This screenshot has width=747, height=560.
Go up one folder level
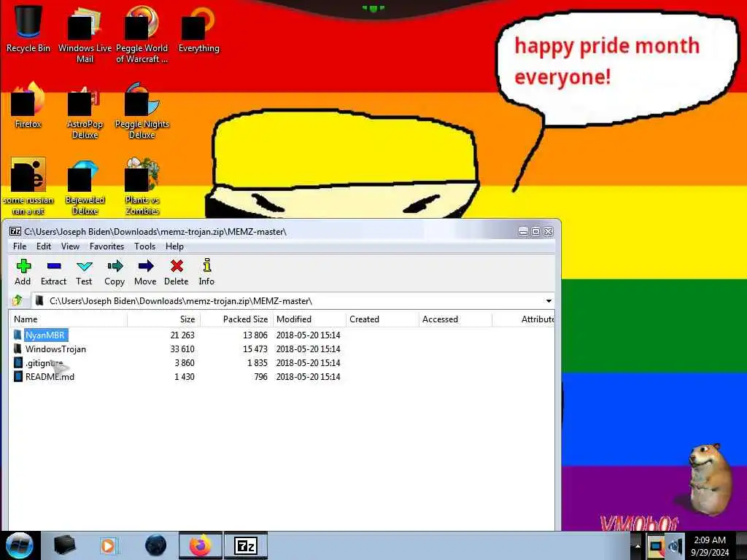[18, 300]
